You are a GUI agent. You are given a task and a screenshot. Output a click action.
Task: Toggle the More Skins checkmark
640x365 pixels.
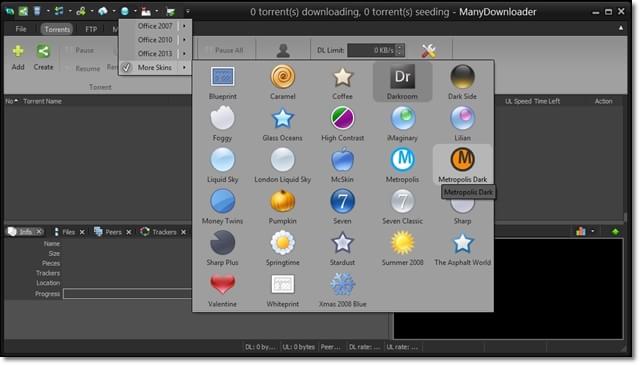pyautogui.click(x=127, y=67)
